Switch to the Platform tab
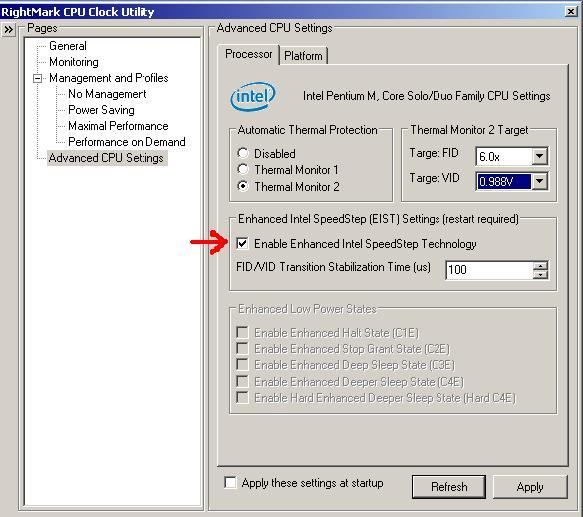The width and height of the screenshot is (583, 517). [303, 56]
